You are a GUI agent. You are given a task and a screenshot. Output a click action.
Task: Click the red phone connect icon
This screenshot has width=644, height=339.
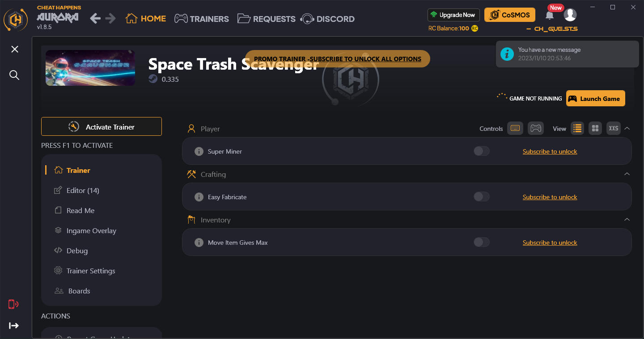(13, 305)
